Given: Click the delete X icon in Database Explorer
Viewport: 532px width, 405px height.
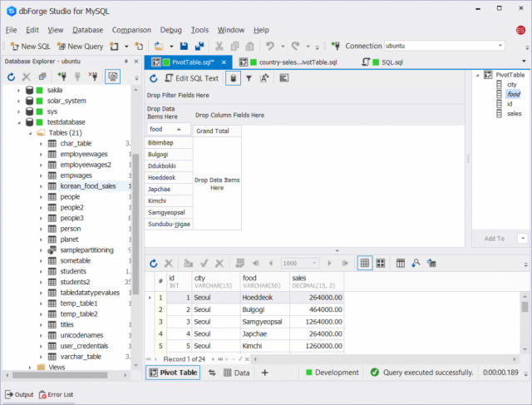Looking at the screenshot, I should 26,77.
